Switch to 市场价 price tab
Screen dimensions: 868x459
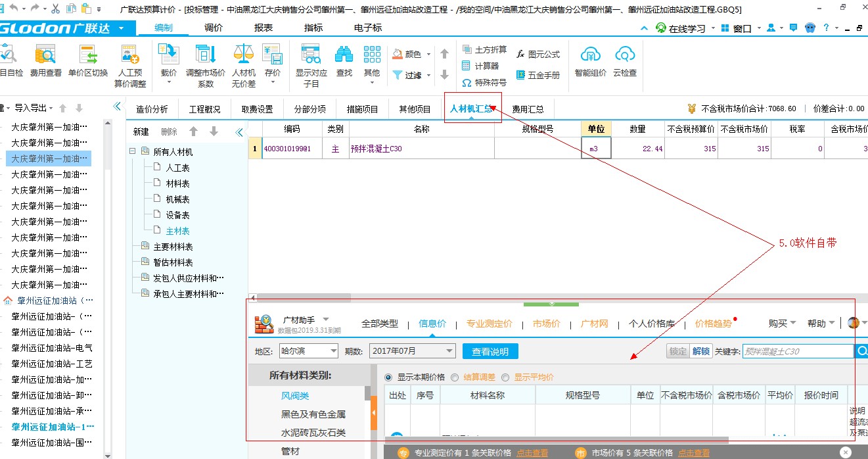(x=547, y=324)
